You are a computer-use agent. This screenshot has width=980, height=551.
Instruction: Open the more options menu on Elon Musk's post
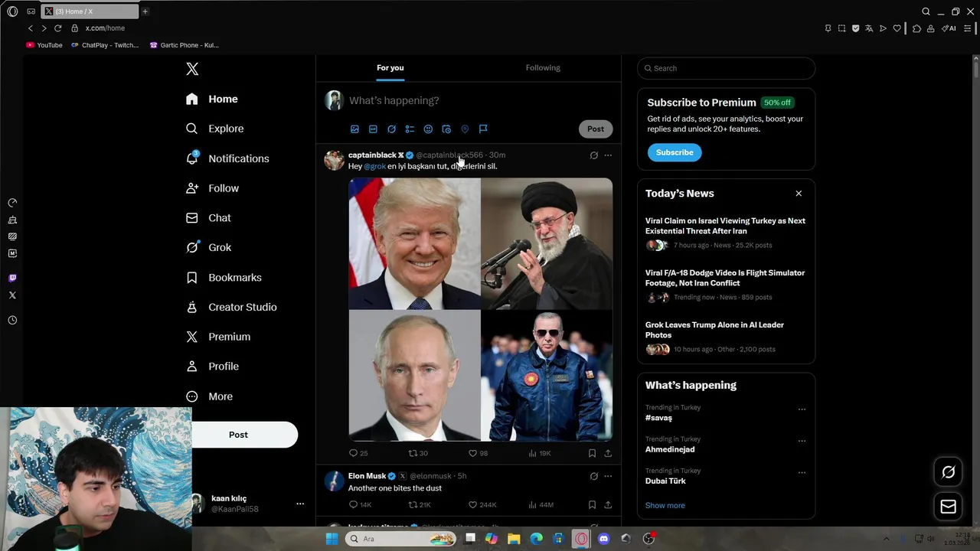608,476
